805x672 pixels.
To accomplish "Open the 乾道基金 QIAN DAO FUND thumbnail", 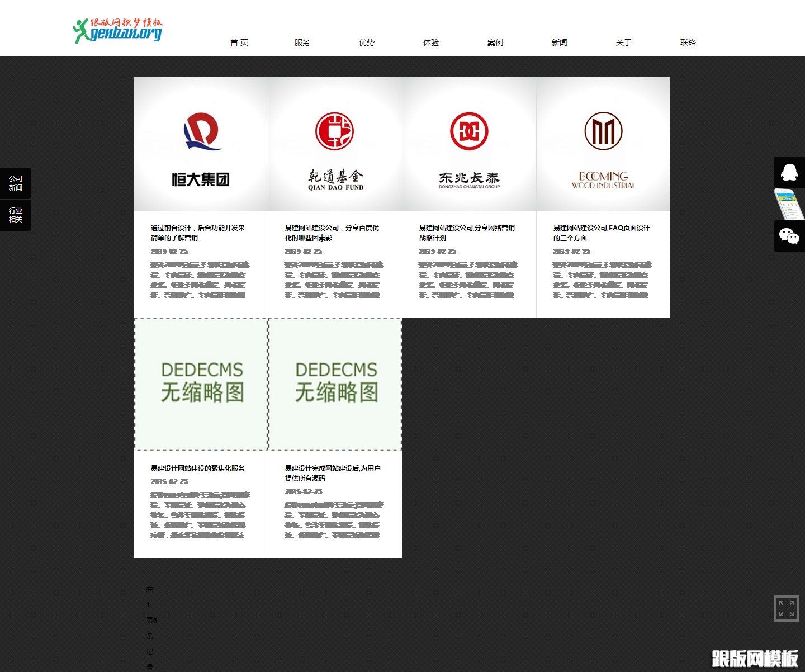I will (x=334, y=143).
